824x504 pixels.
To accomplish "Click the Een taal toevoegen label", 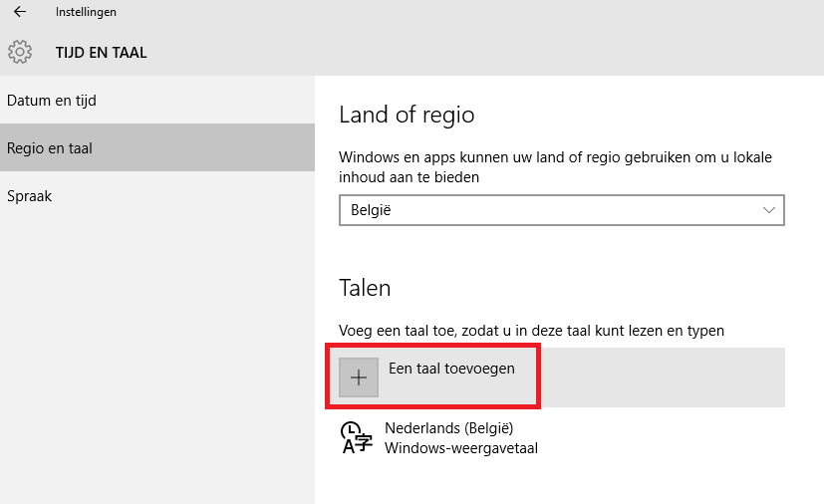I will 451,369.
